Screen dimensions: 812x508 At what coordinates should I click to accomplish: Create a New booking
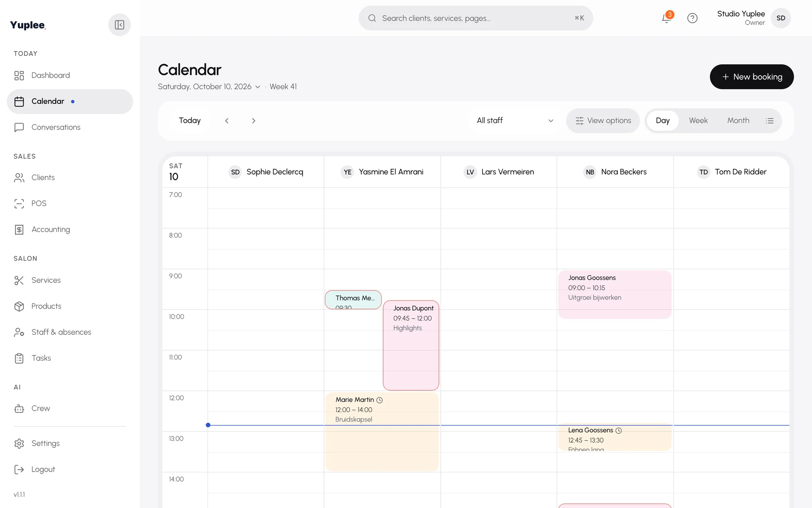[x=752, y=77]
